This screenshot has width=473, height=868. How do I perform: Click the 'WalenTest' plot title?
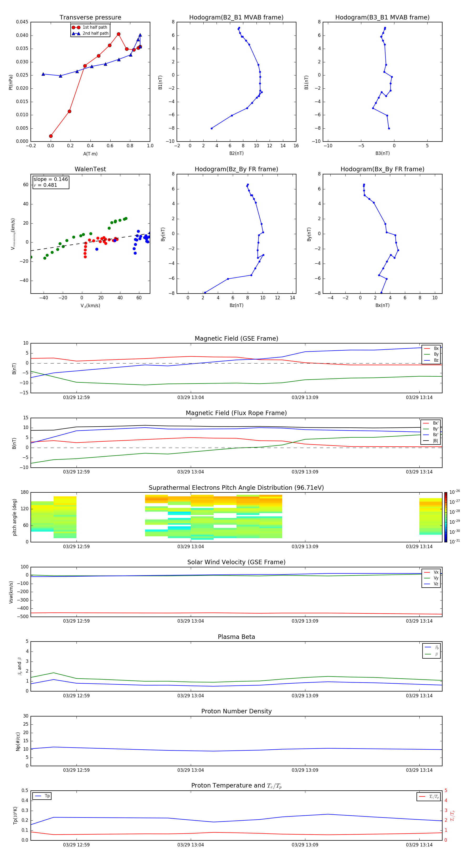(90, 169)
